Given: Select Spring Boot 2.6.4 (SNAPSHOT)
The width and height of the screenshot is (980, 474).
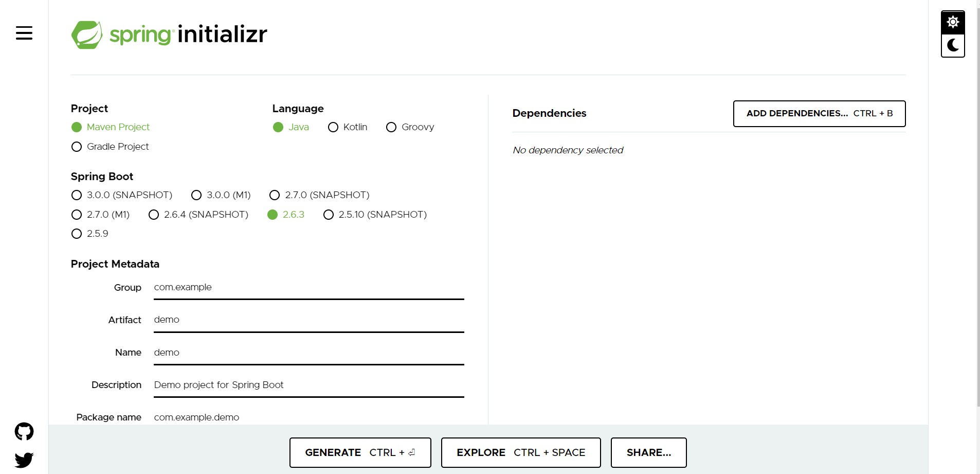Looking at the screenshot, I should [198, 215].
